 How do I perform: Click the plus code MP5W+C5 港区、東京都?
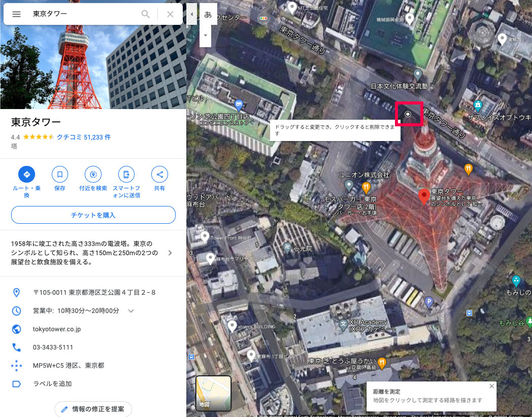coord(69,365)
